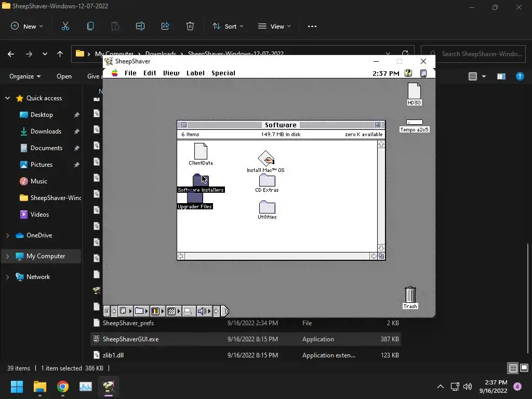Toggle the Explorer preview pane icon
532x399 pixels.
(x=501, y=76)
